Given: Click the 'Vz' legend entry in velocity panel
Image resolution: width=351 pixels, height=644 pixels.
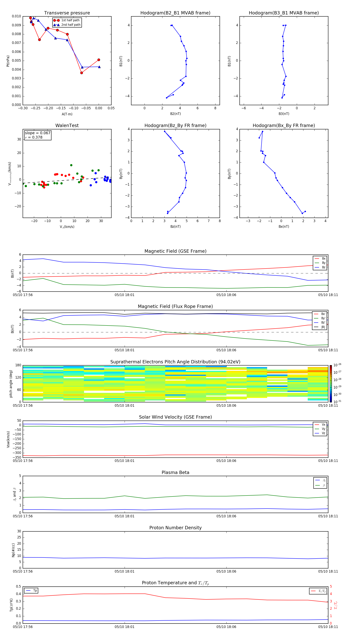Looking at the screenshot, I should tap(320, 433).
